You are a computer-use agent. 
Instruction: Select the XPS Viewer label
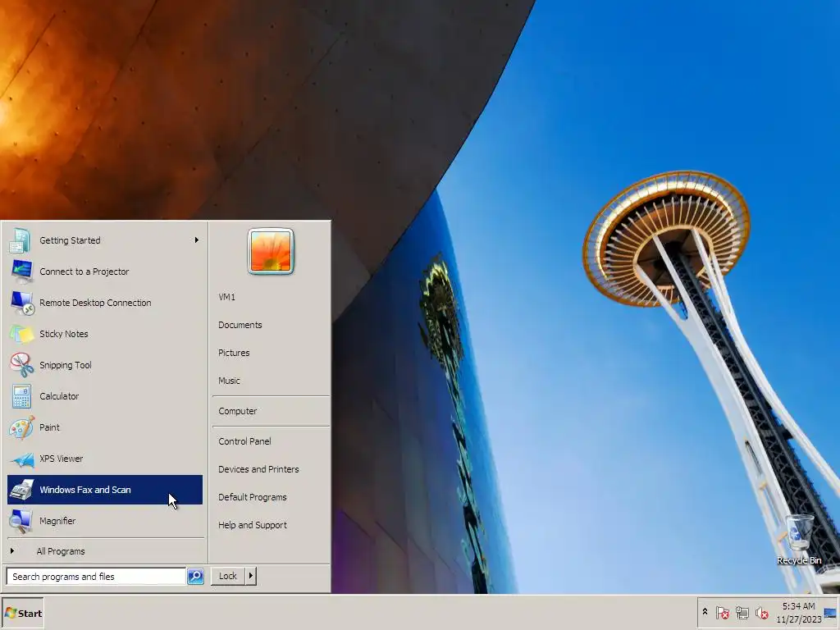tap(61, 459)
